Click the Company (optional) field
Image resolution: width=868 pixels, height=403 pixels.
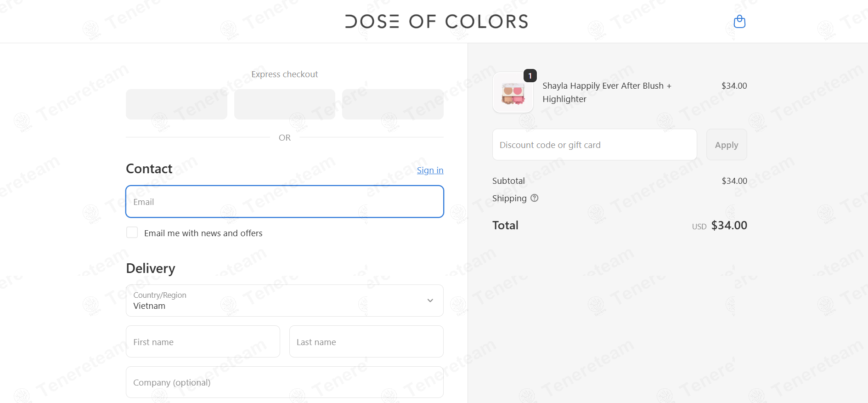tap(285, 382)
